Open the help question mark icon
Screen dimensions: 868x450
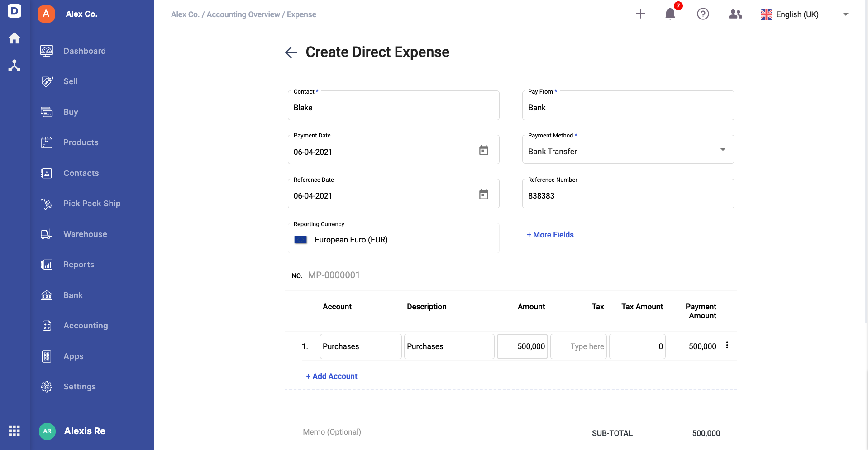click(703, 14)
